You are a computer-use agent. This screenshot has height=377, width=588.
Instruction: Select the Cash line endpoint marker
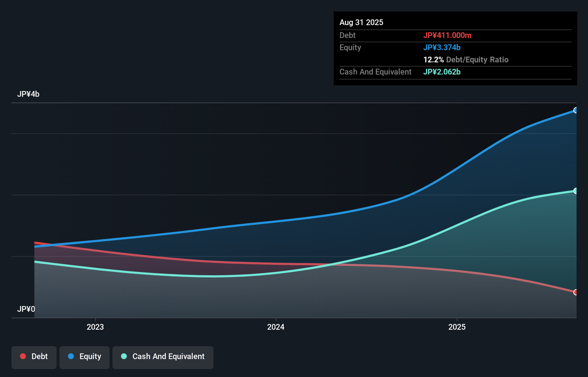[576, 191]
